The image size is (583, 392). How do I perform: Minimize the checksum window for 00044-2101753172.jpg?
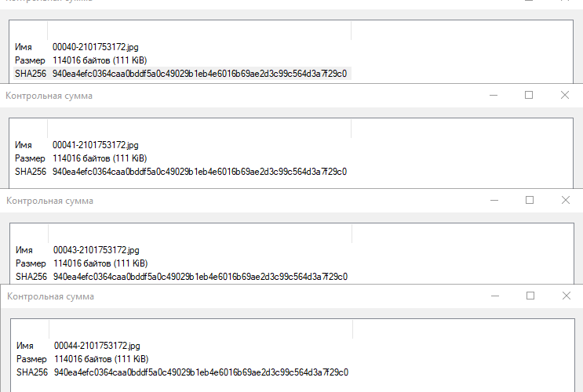tap(495, 296)
